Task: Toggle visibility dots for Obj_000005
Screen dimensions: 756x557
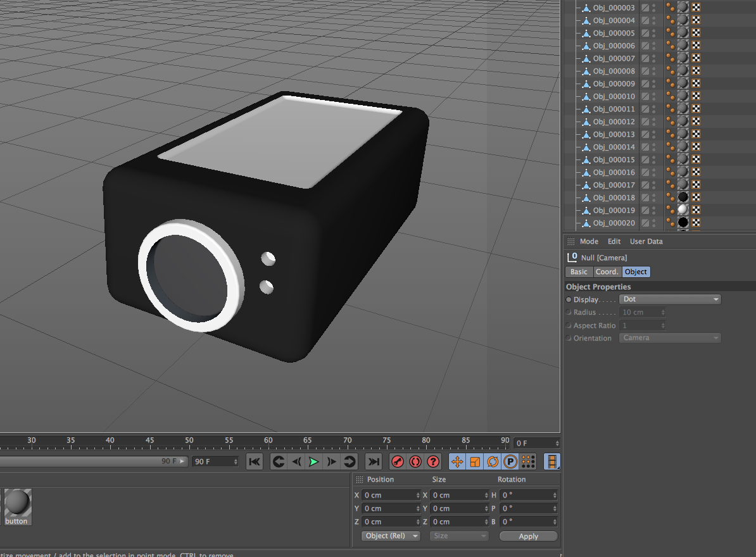Action: 654,33
